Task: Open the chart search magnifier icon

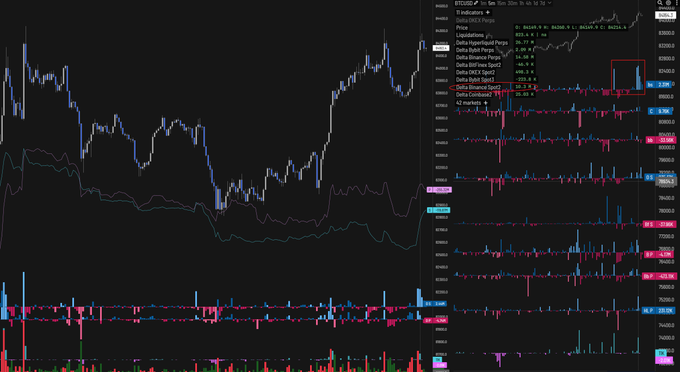Action: (x=660, y=3)
